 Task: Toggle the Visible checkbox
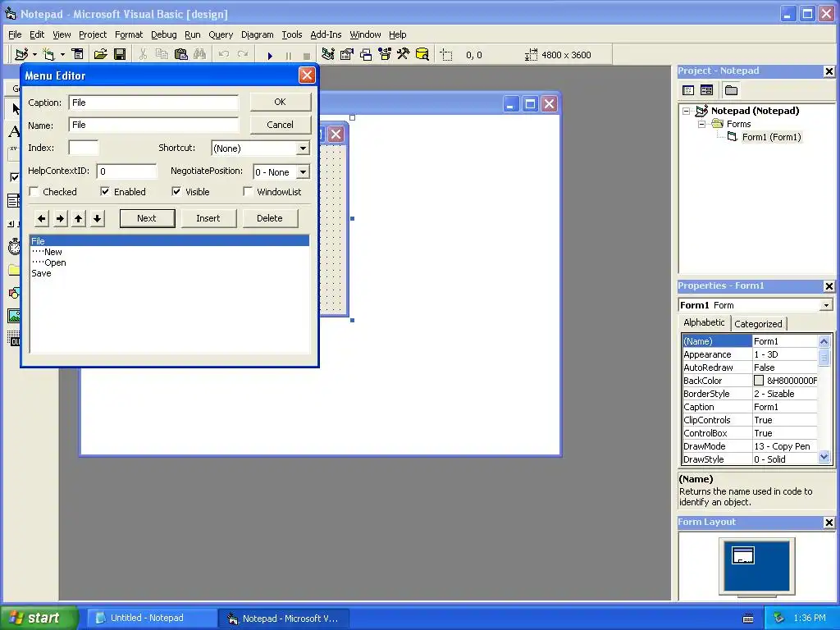pyautogui.click(x=176, y=192)
